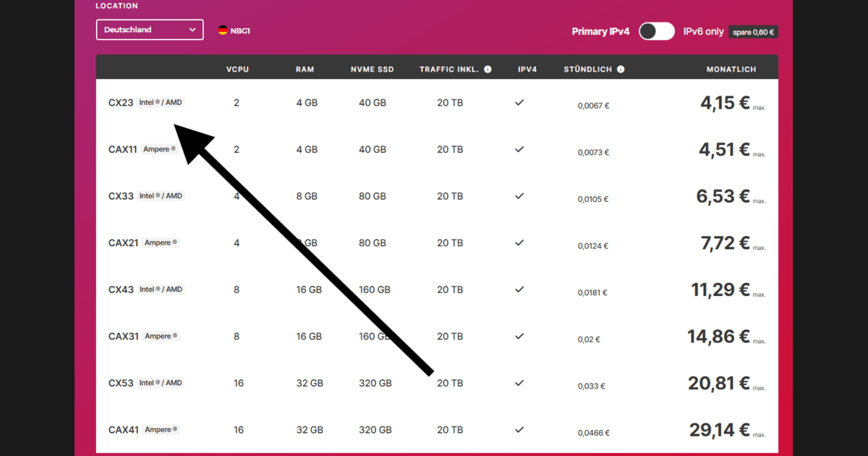The height and width of the screenshot is (456, 868).
Task: Select the CX23 server plan name
Action: (x=121, y=103)
